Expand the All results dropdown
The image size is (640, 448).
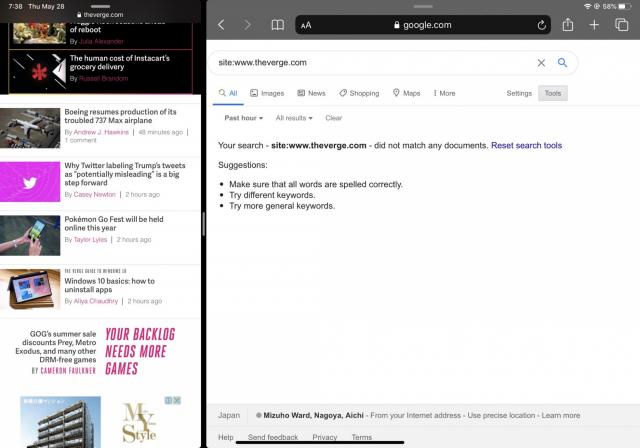293,118
